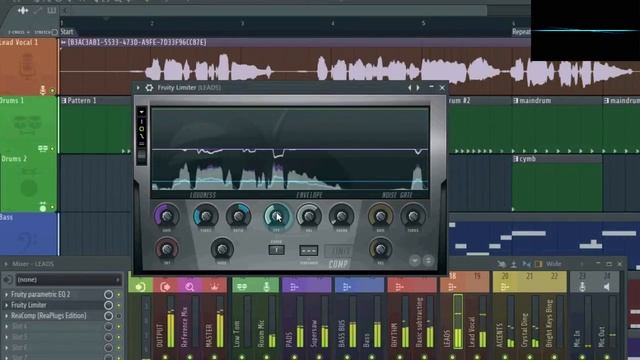Select next preset in Fruity Limiter
Image resolution: width=640 pixels, height=360 pixels.
coord(418,87)
